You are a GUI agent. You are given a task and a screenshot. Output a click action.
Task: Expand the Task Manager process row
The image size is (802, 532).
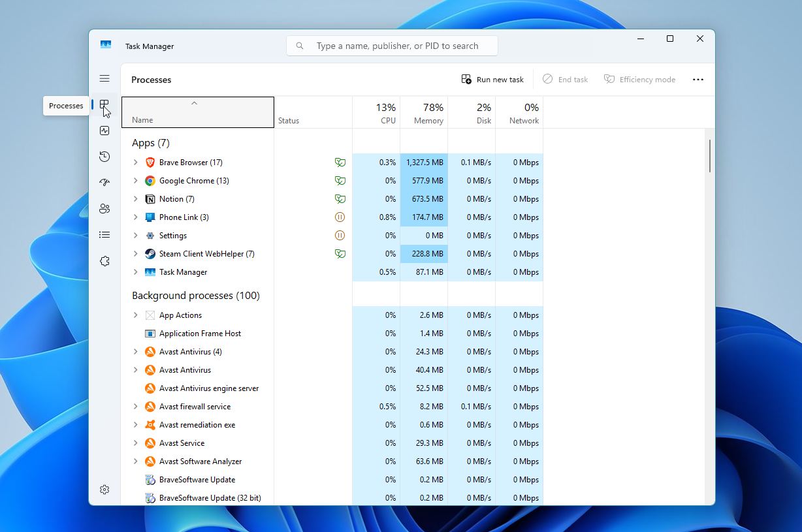(x=136, y=272)
